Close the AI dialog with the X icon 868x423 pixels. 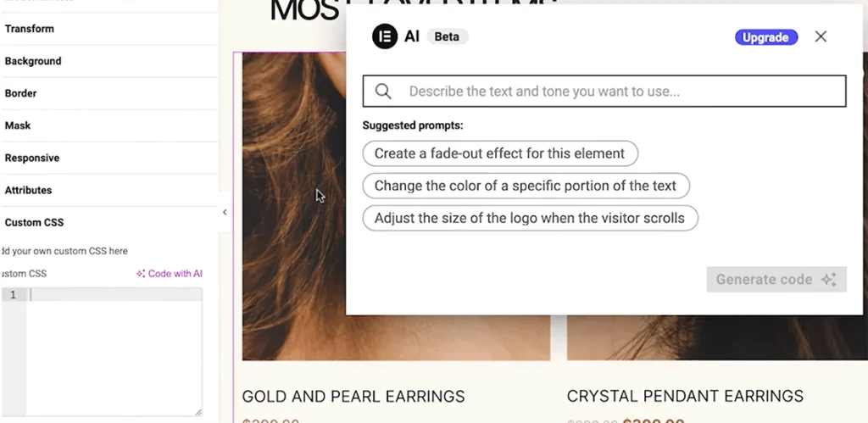point(821,36)
